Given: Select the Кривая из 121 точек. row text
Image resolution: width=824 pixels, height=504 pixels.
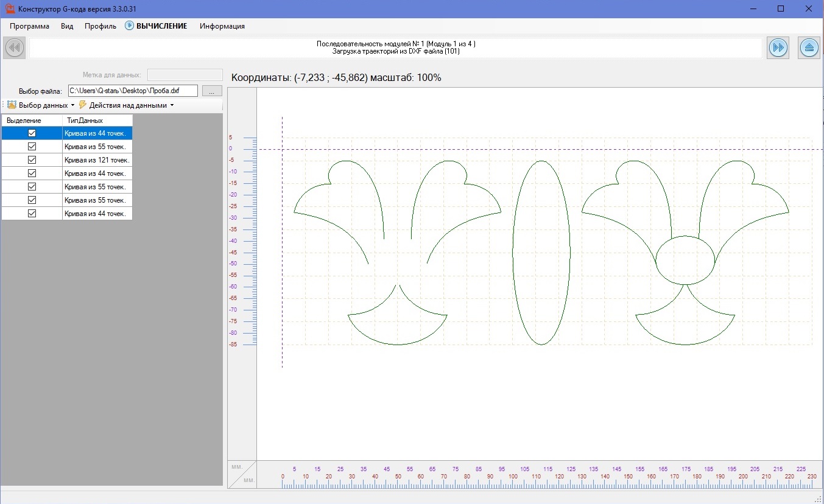Looking at the screenshot, I should [97, 160].
